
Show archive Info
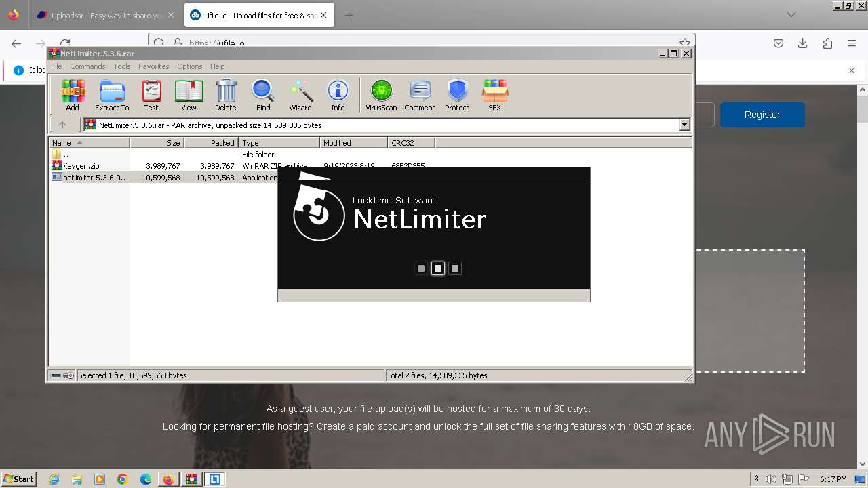(x=338, y=96)
